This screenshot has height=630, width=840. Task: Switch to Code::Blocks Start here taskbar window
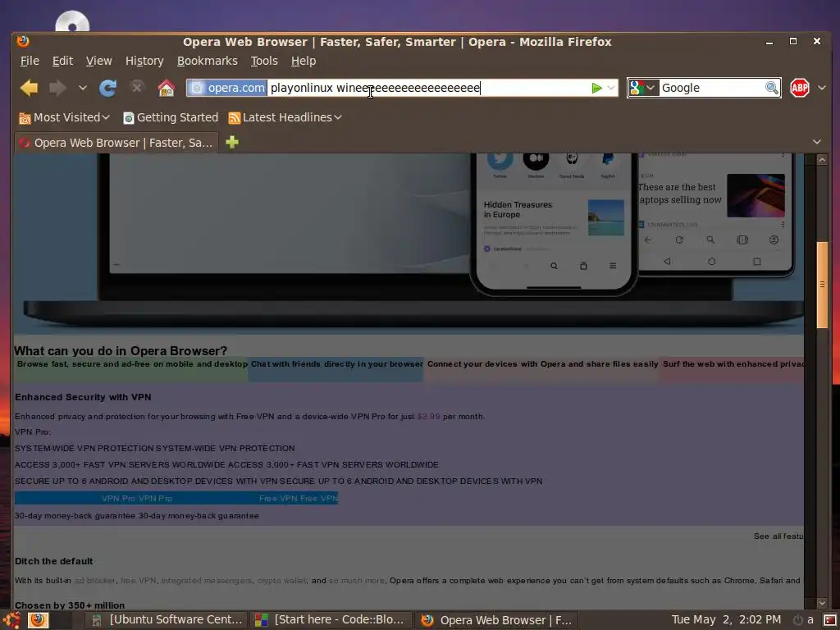[x=331, y=620]
